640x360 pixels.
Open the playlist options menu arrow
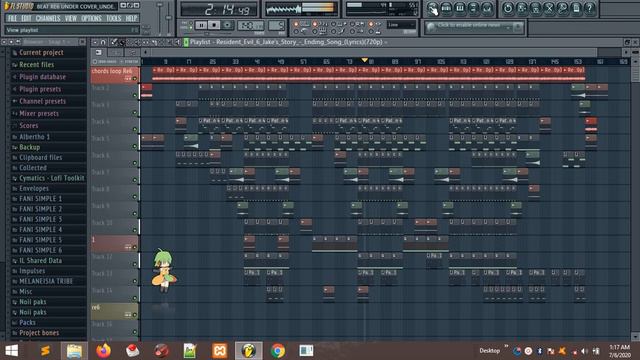(x=95, y=42)
